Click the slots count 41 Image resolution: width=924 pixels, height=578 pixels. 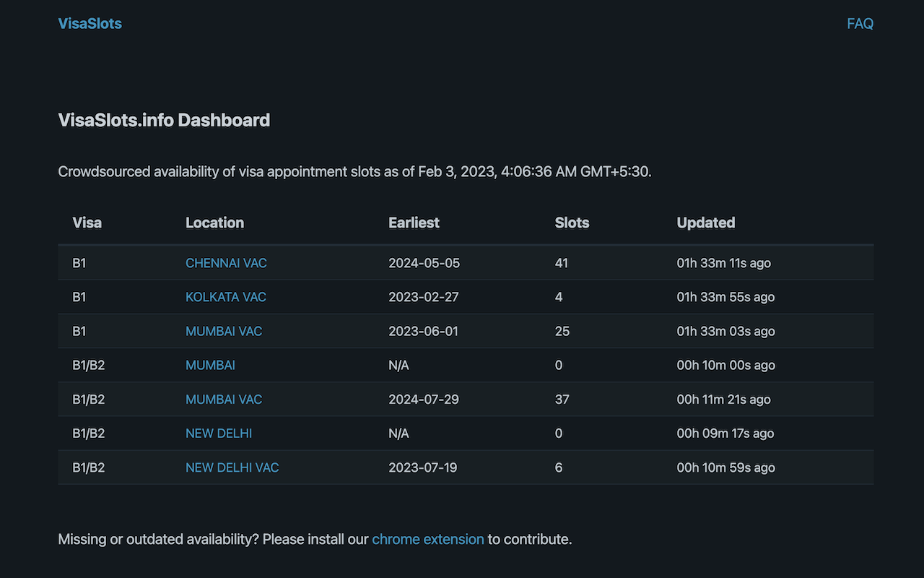pos(562,263)
